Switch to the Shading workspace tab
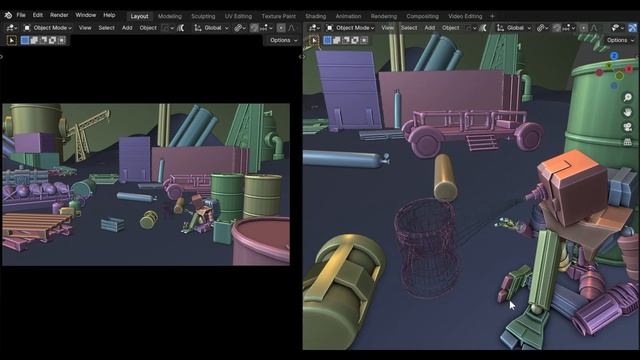Viewport: 640px width, 360px height. coord(316,16)
